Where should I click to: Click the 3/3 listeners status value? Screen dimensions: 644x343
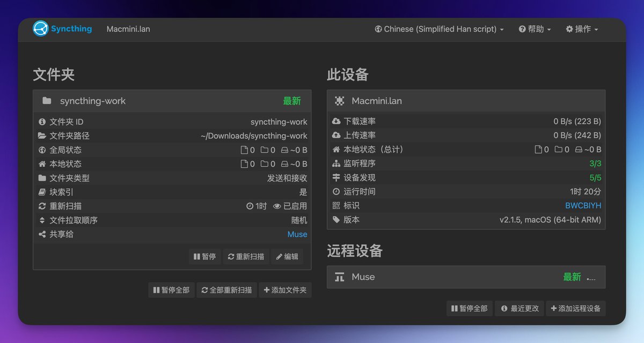point(595,163)
